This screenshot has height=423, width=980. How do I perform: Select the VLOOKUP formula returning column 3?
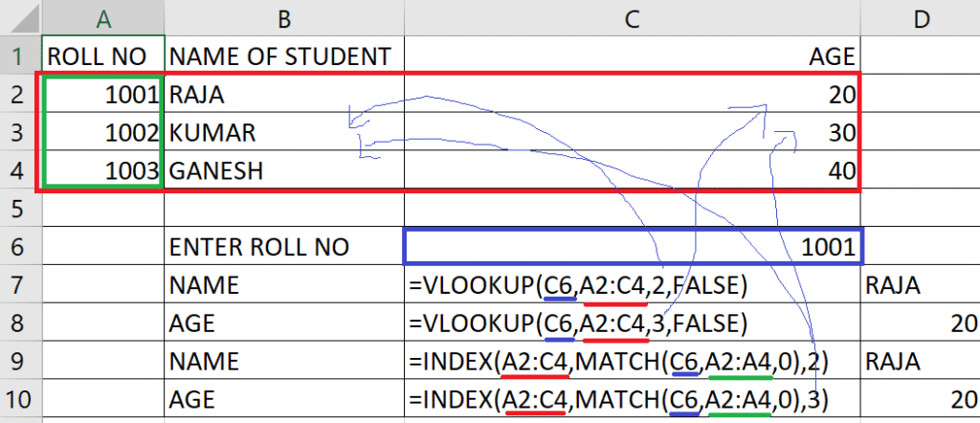tap(632, 323)
